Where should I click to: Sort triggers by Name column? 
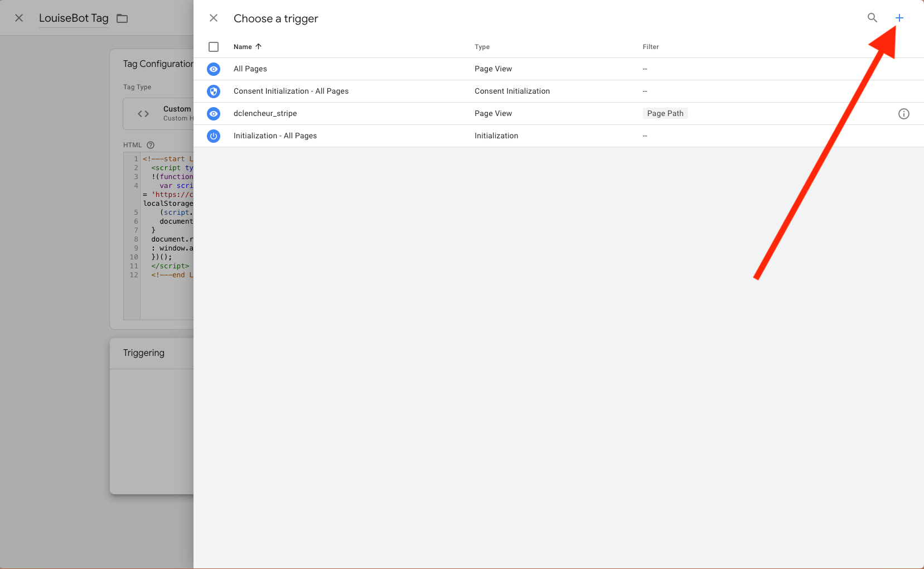point(248,47)
